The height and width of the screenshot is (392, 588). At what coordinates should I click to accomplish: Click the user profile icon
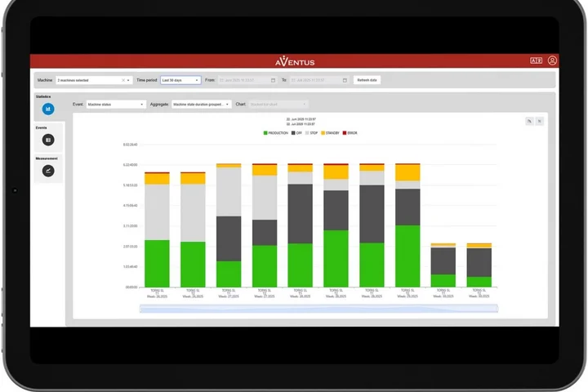pyautogui.click(x=553, y=60)
